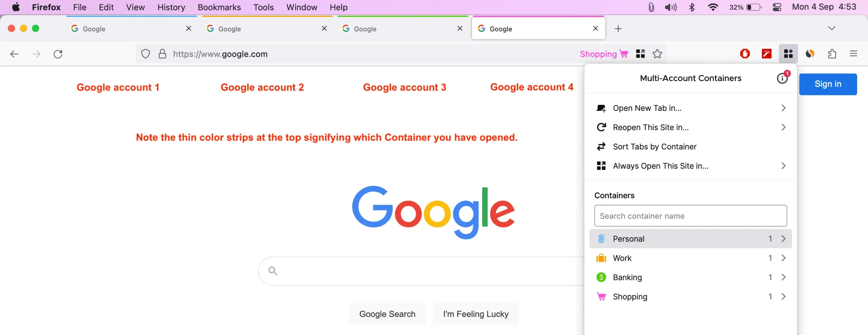Click I'm Feeling Lucky button

476,314
